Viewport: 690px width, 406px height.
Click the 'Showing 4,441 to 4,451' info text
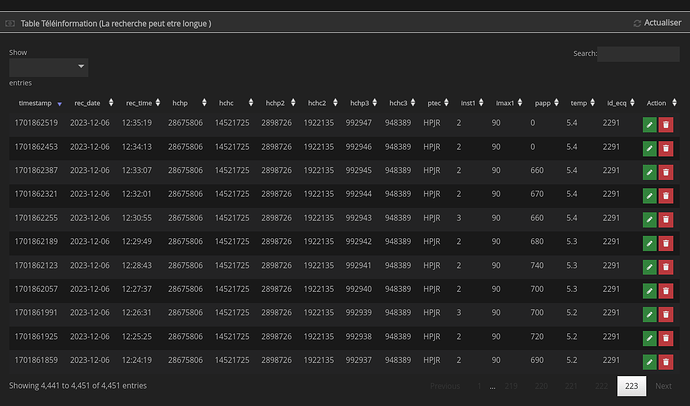tap(78, 385)
